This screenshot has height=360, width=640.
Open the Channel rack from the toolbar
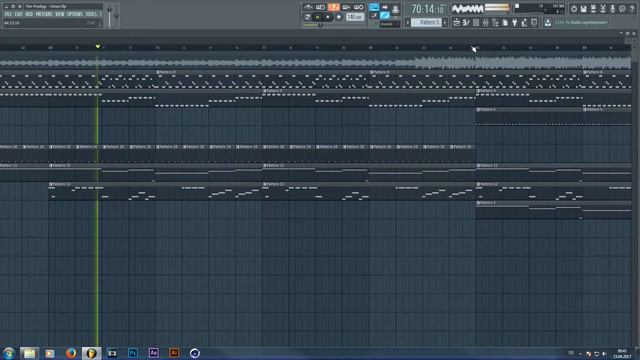click(x=476, y=22)
